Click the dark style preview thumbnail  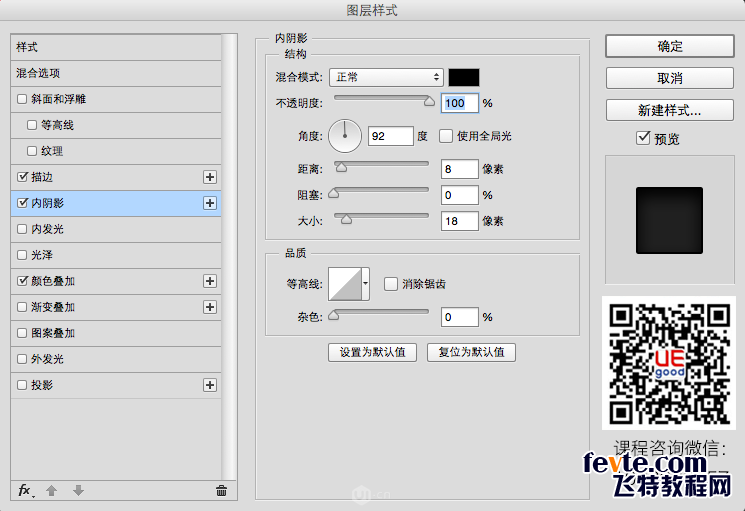tap(669, 220)
